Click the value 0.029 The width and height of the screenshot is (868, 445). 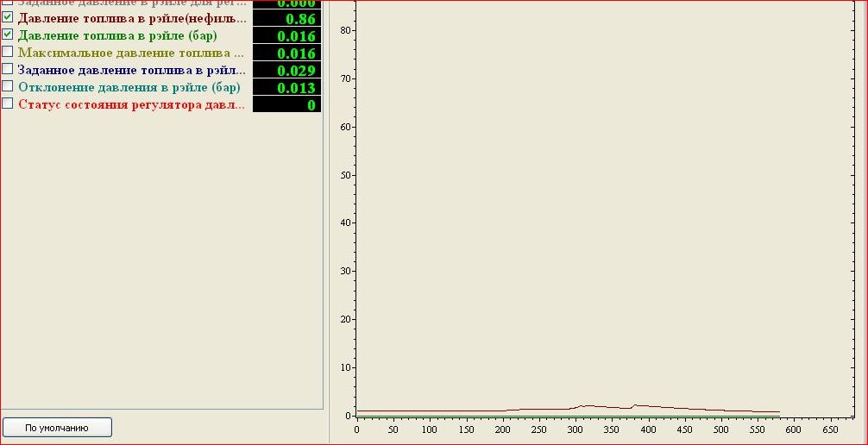coord(286,71)
